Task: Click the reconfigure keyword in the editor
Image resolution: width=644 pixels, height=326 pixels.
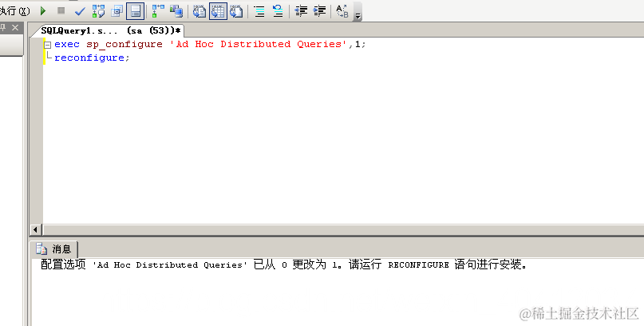Action: (89, 58)
